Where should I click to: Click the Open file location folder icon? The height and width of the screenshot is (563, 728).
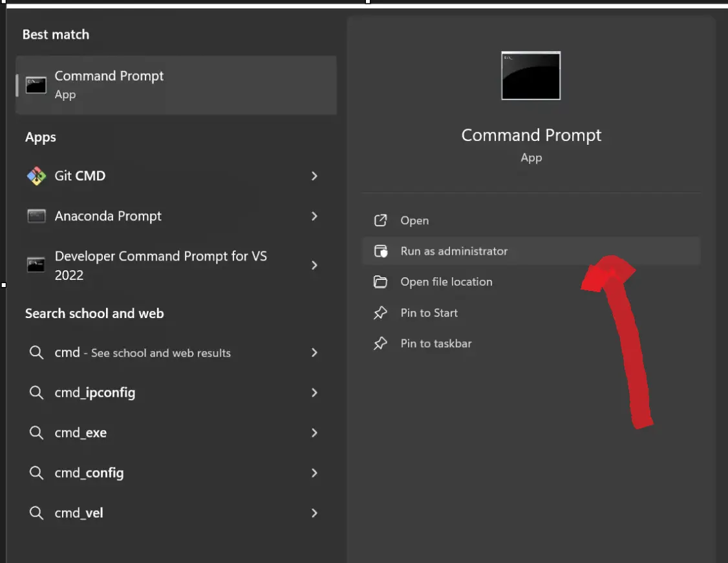pos(380,282)
